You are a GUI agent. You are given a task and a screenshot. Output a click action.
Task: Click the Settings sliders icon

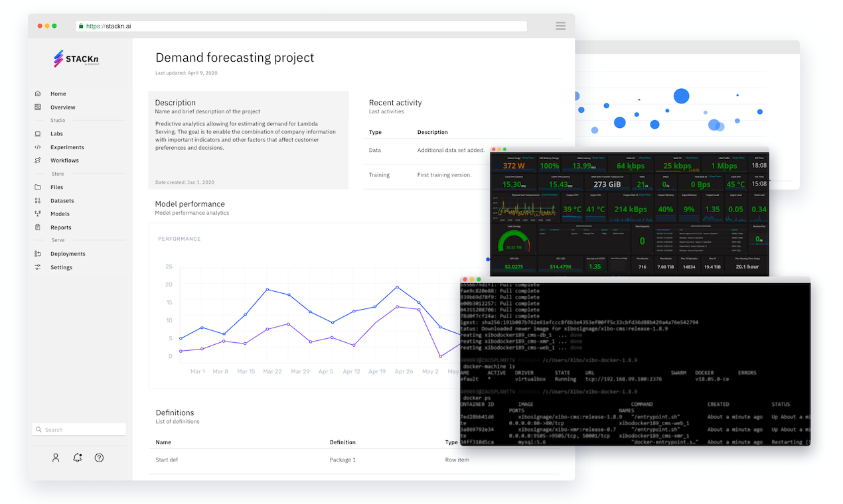point(38,267)
